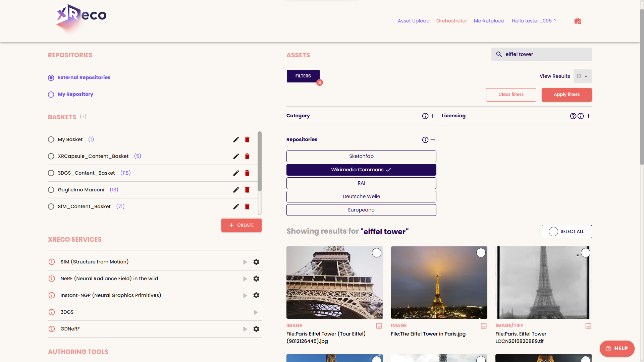
Task: Show Category filter info icon
Action: click(x=425, y=116)
